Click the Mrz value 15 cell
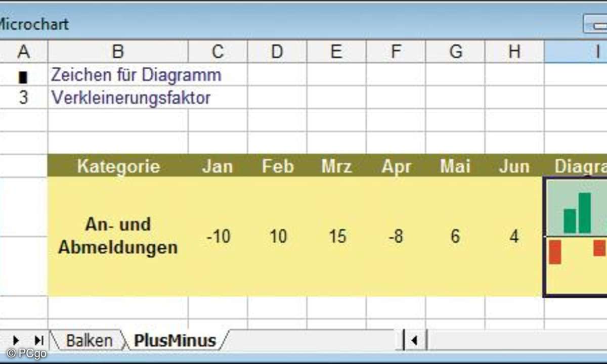The image size is (607, 364). 336,236
